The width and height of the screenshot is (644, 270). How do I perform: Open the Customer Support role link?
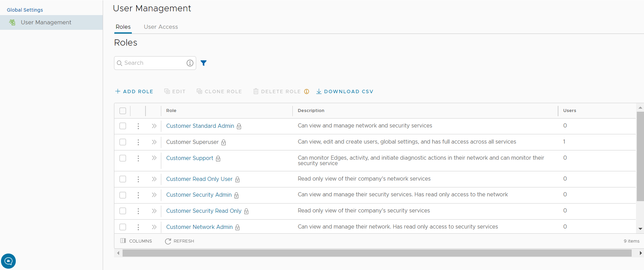pos(190,158)
